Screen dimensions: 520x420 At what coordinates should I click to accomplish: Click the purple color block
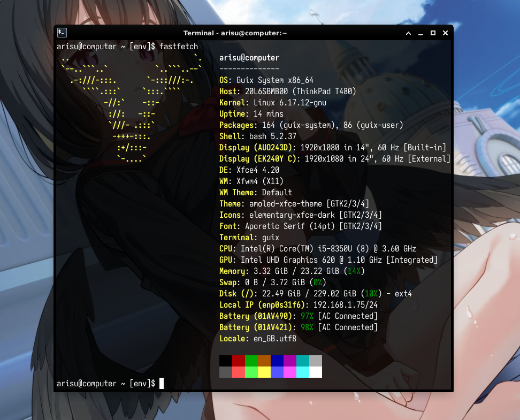coord(290,361)
